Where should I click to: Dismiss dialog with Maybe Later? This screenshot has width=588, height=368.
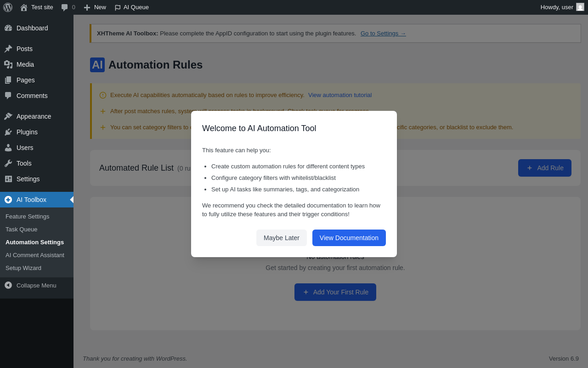(x=282, y=238)
